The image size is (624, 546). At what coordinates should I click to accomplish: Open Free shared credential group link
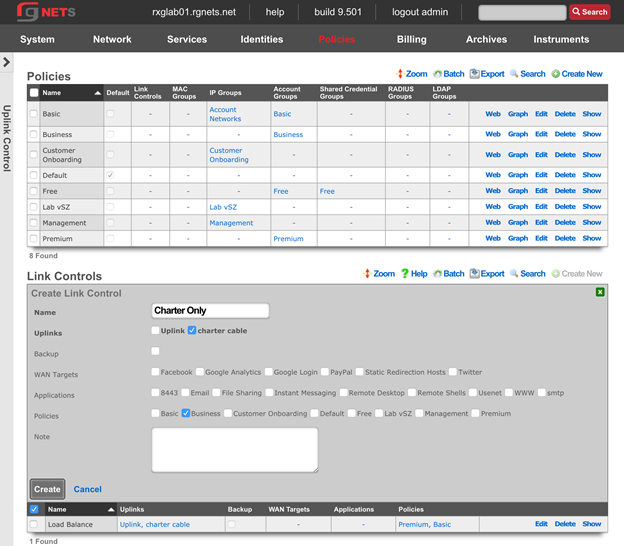tap(327, 191)
